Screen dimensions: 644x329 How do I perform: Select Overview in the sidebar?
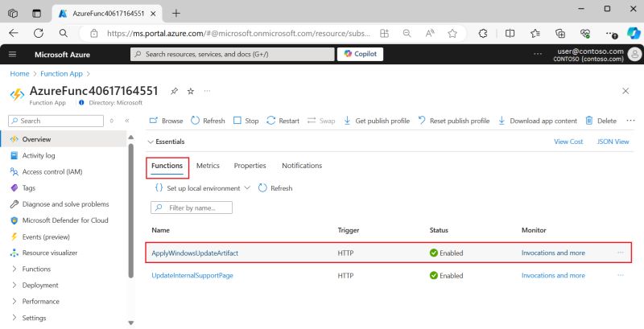(x=64, y=139)
